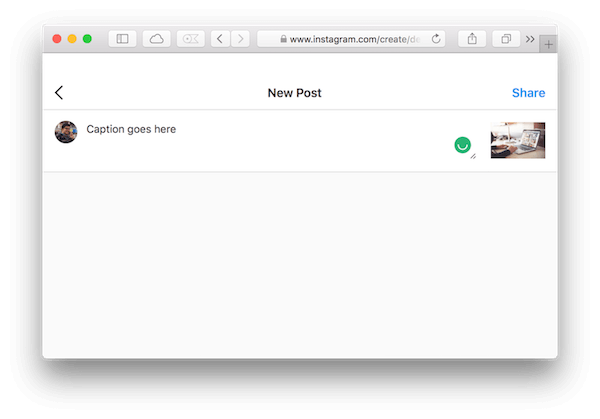Click the green Grammarly icon in caption

[x=462, y=145]
